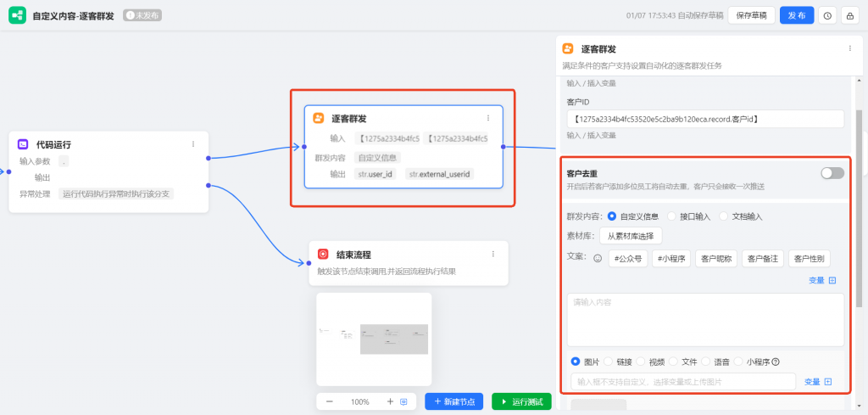The image size is (868, 415).
Task: Click the side panel vertical scrollbar
Action: pyautogui.click(x=859, y=208)
